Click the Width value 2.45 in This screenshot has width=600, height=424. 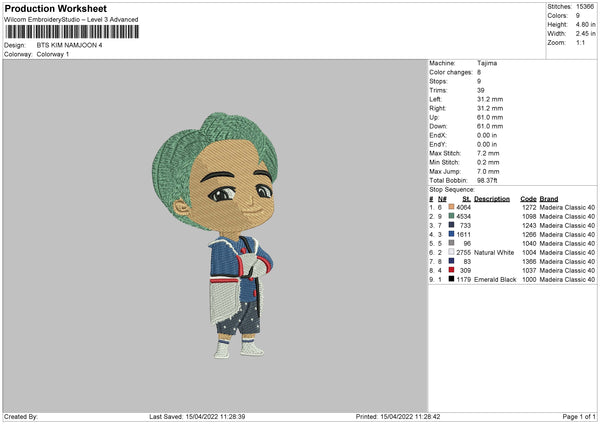[x=585, y=34]
